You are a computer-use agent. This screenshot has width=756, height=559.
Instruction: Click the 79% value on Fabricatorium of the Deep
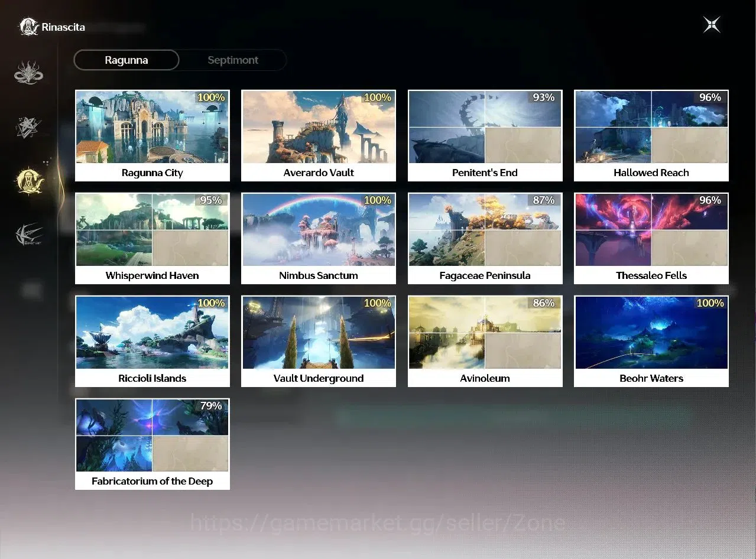pos(211,406)
